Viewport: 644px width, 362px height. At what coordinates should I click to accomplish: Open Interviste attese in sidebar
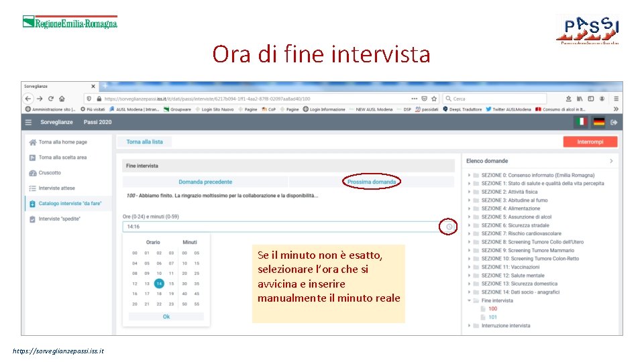pyautogui.click(x=56, y=188)
